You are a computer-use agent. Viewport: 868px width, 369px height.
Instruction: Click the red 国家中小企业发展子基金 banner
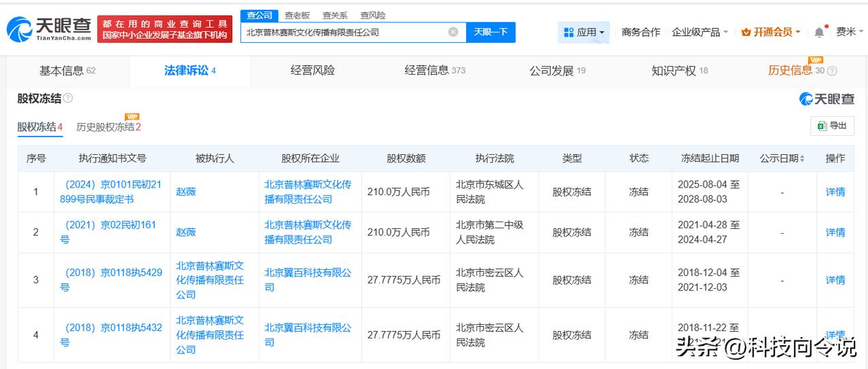165,29
